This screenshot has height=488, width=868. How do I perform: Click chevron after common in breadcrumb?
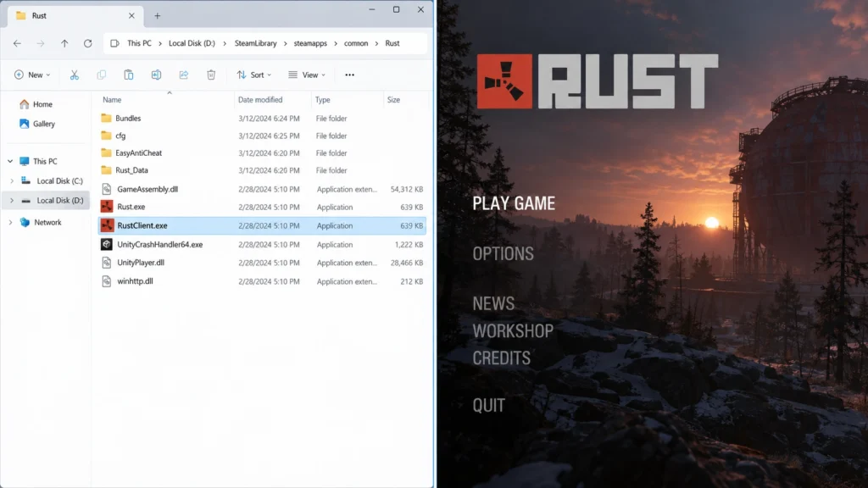(376, 43)
